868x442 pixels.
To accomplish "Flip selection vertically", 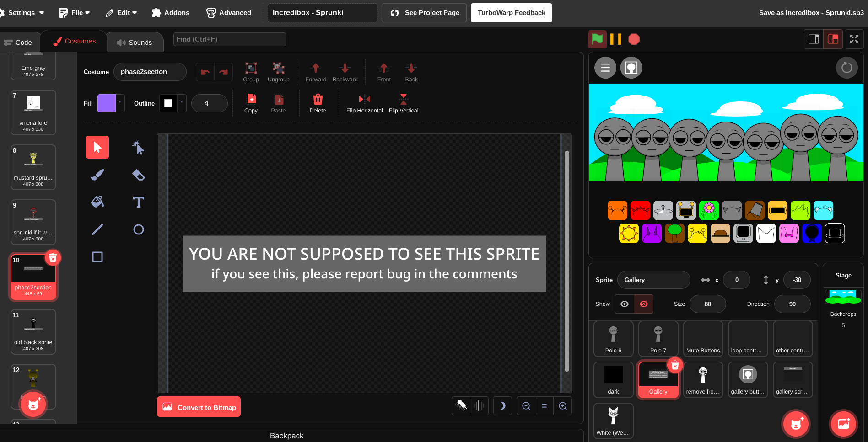I will coord(404,103).
